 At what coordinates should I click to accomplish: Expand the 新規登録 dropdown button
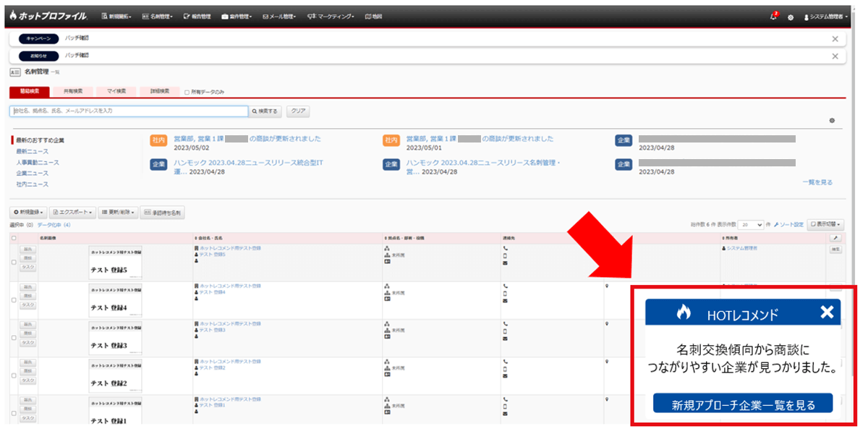coord(29,213)
